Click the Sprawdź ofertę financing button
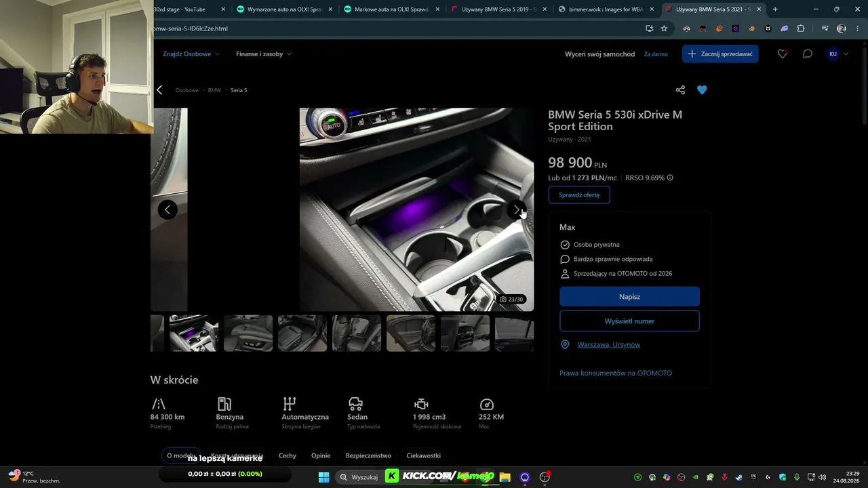The height and width of the screenshot is (488, 868). pos(579,195)
